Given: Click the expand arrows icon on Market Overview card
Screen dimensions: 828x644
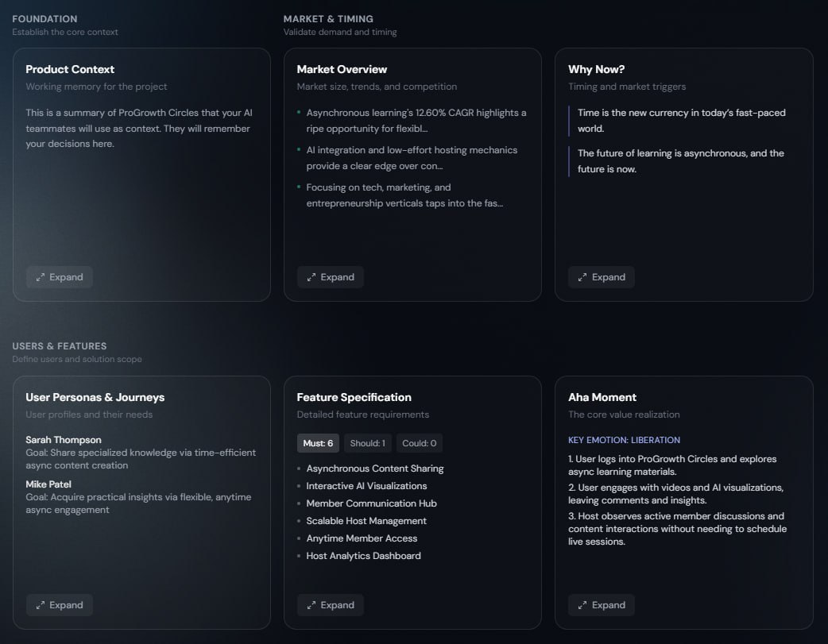Looking at the screenshot, I should click(311, 276).
